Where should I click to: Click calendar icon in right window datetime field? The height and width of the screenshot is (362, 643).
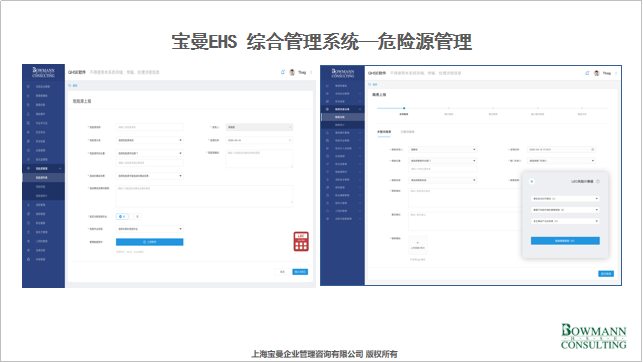(593, 150)
